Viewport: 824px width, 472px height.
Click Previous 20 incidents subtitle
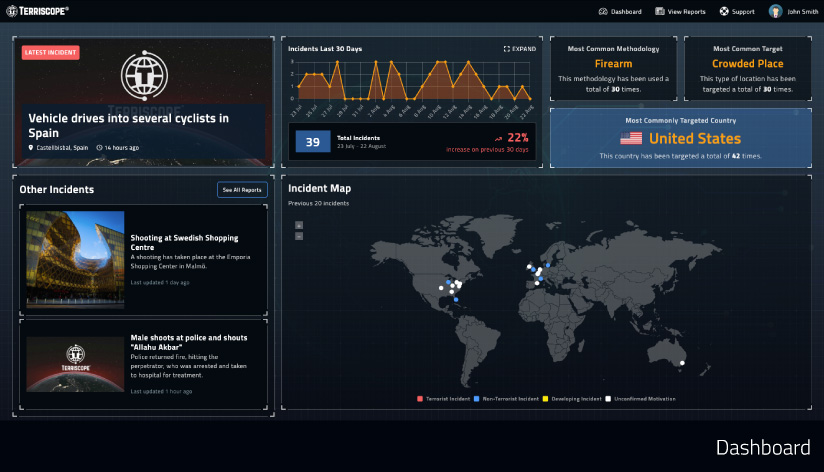(318, 203)
